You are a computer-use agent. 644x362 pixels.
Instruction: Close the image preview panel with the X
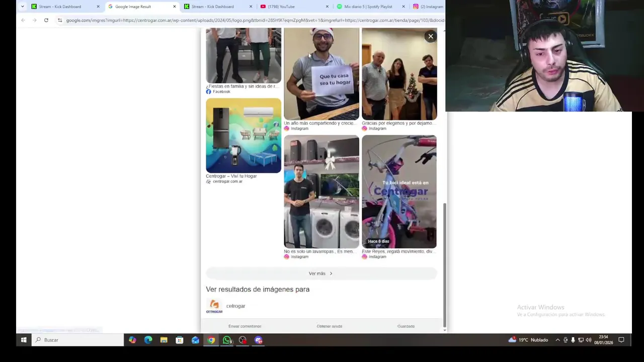[x=431, y=36]
